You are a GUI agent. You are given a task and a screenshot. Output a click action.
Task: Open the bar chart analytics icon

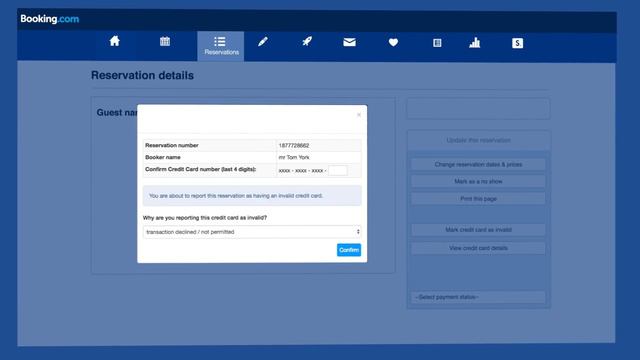(x=475, y=42)
